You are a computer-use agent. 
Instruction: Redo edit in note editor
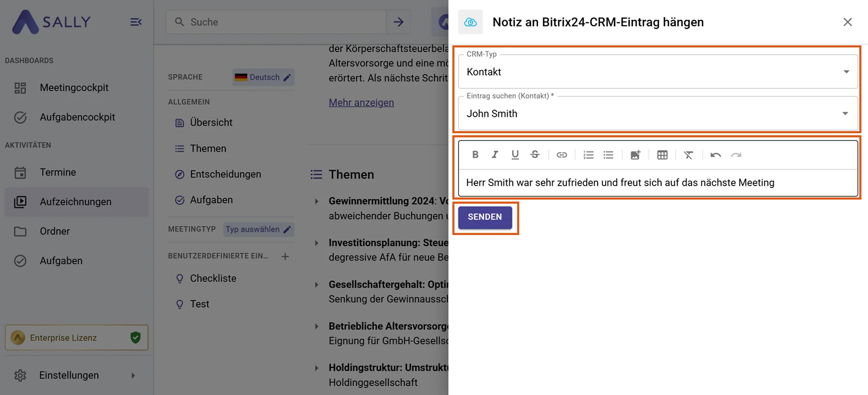tap(736, 155)
